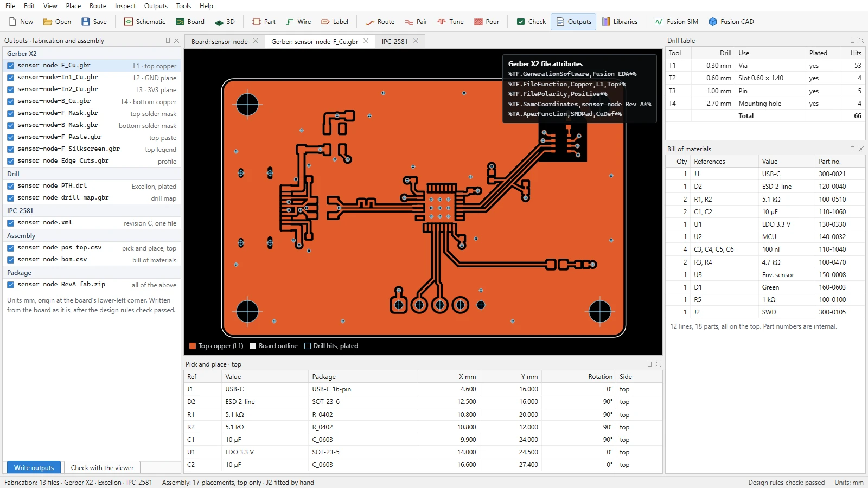Viewport: 868px width, 488px height.
Task: Choose the Label tool
Action: (335, 22)
